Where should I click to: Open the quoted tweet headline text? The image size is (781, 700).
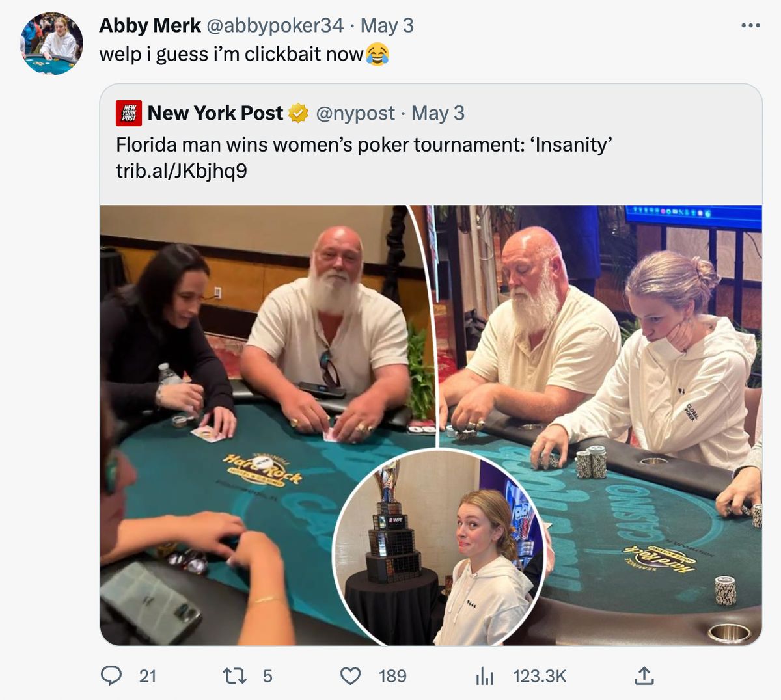[x=364, y=144]
